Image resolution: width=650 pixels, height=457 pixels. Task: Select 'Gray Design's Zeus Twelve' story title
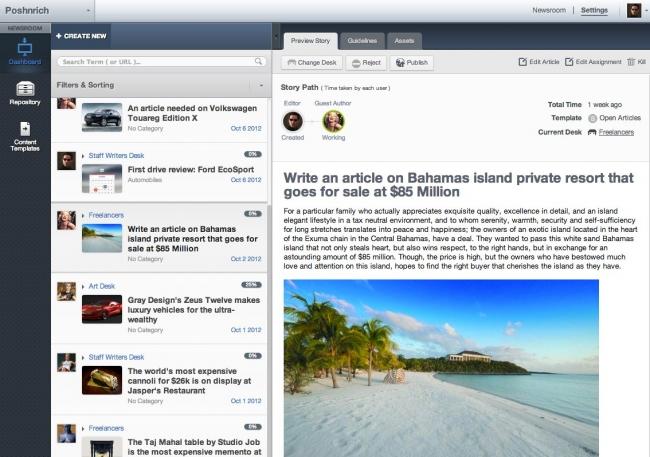point(194,310)
